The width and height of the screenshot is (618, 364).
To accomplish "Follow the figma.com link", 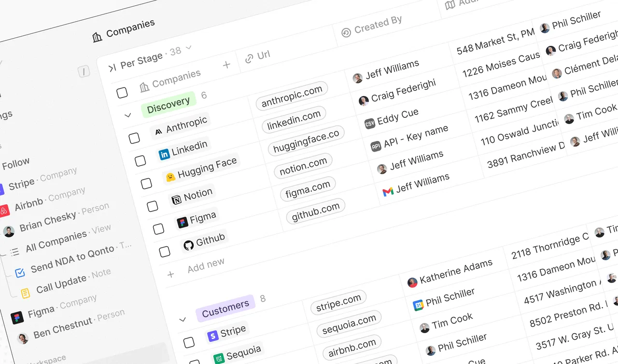I will (308, 188).
